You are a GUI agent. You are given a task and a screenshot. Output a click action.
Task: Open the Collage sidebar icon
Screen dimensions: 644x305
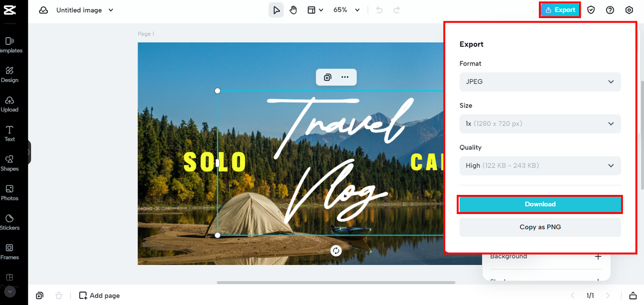tap(10, 278)
